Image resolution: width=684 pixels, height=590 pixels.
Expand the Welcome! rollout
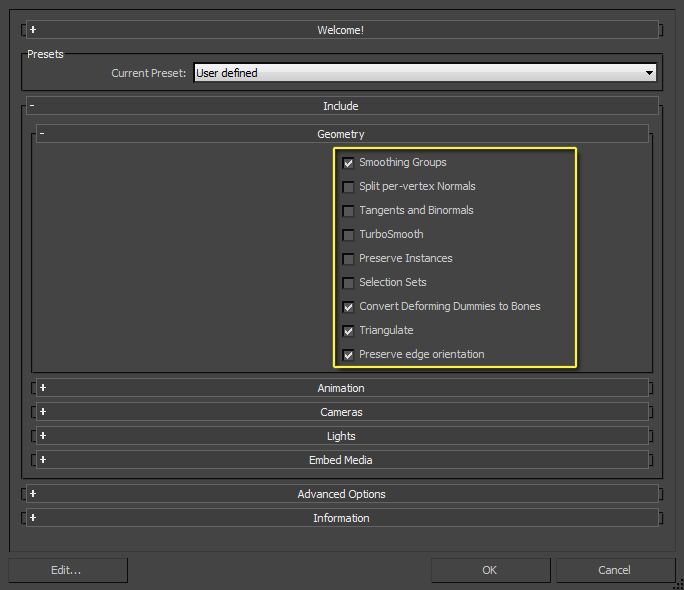[340, 30]
